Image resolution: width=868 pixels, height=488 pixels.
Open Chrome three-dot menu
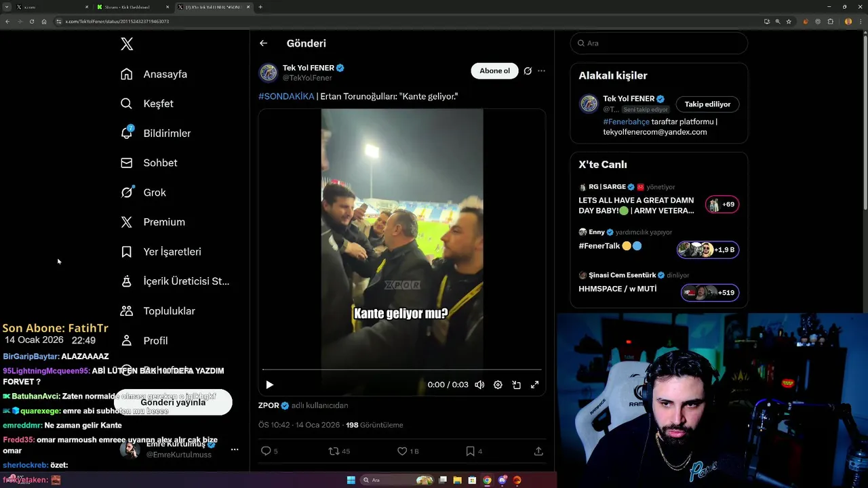861,22
